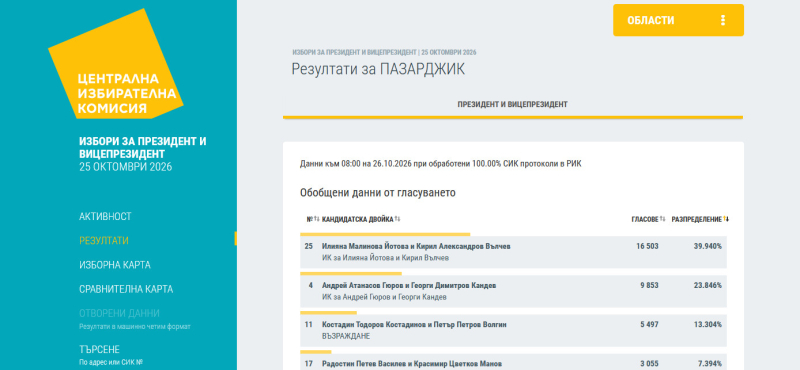This screenshot has height=370, width=800.
Task: Click vote count 3 055
Action: click(649, 364)
